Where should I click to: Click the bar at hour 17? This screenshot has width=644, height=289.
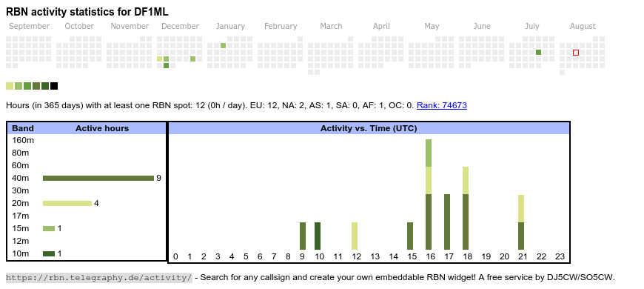447,222
